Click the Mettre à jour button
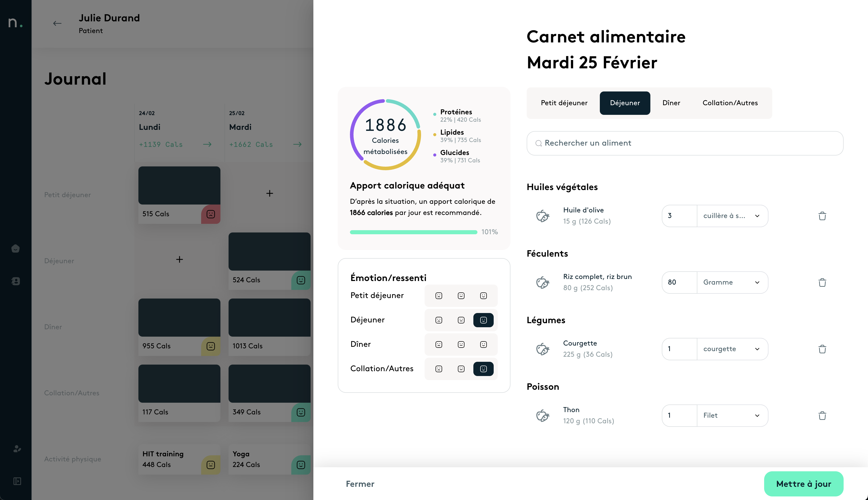Viewport: 868px width, 500px height. (803, 484)
